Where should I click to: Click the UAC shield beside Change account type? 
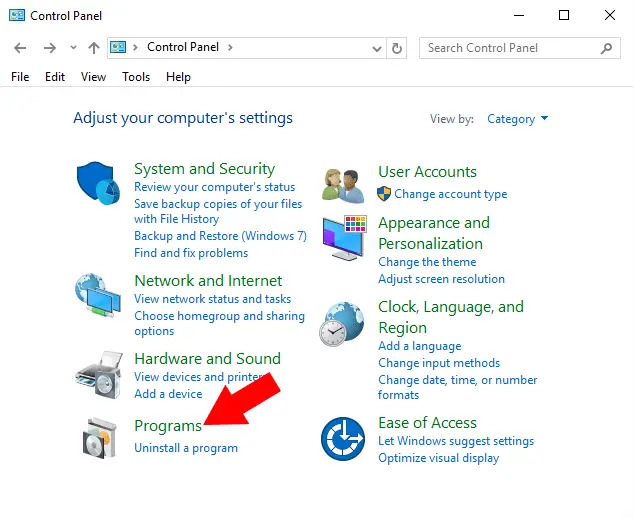pyautogui.click(x=384, y=194)
